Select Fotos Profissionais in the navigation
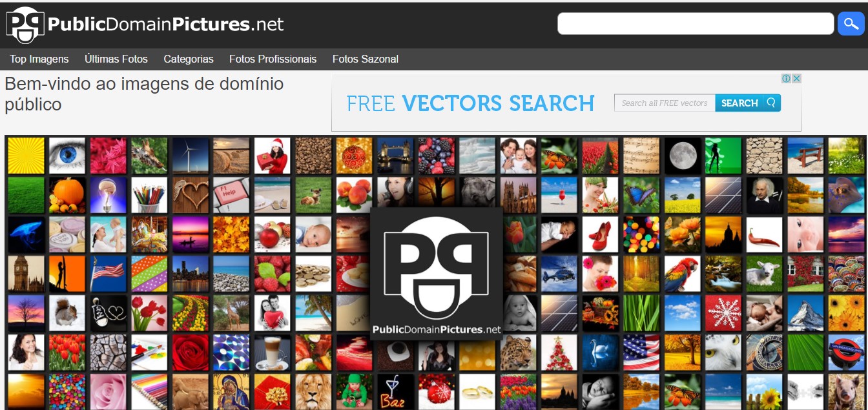The height and width of the screenshot is (410, 868). point(273,59)
